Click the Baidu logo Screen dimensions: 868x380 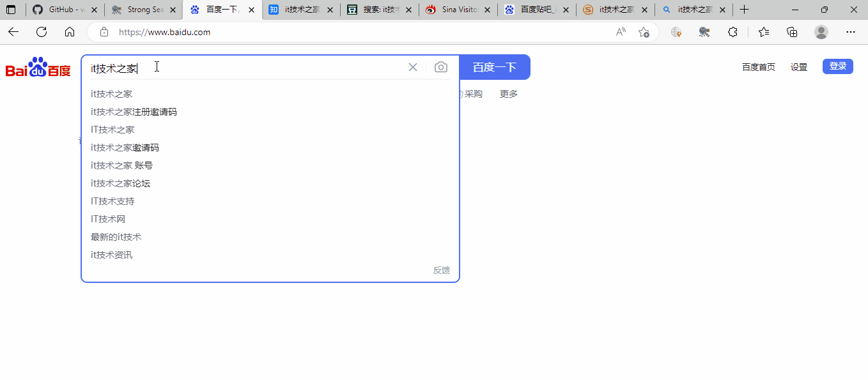38,68
